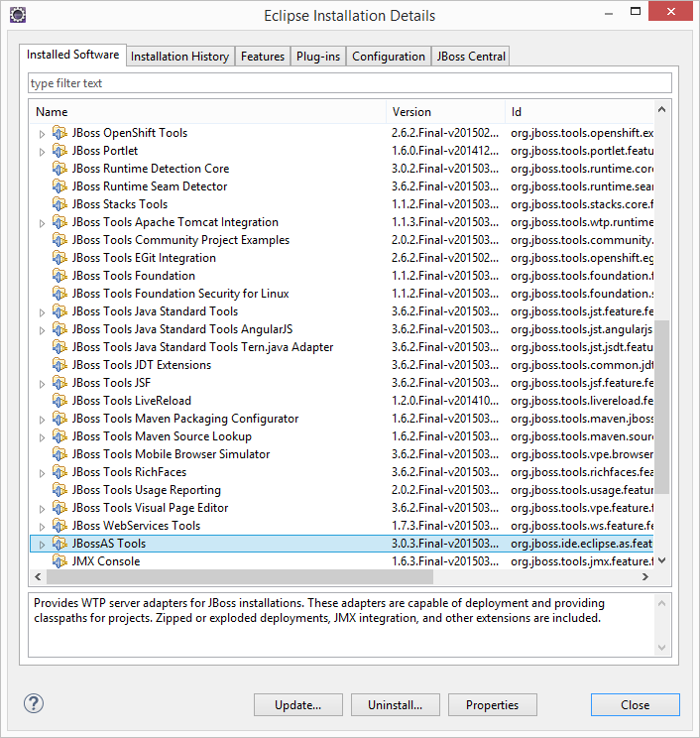This screenshot has width=700, height=738.
Task: Open the JBoss Central tab
Action: 471,57
